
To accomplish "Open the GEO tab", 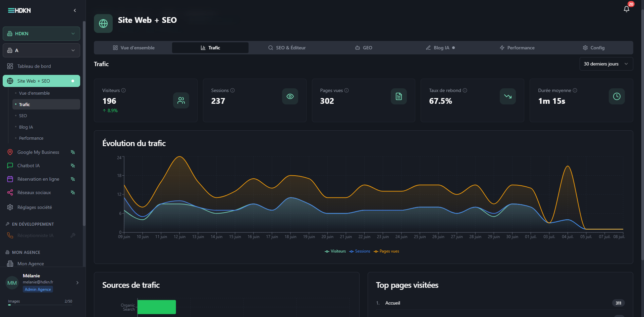I will (x=364, y=48).
